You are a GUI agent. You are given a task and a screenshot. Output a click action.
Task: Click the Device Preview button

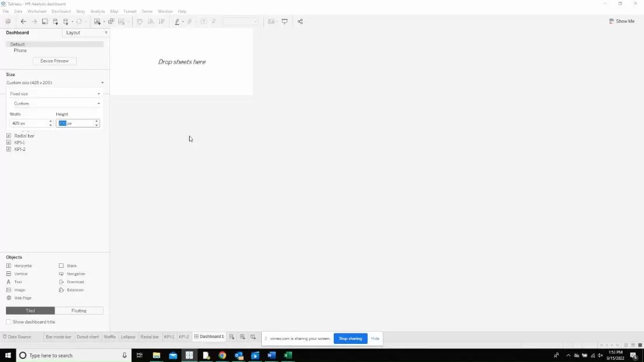54,61
